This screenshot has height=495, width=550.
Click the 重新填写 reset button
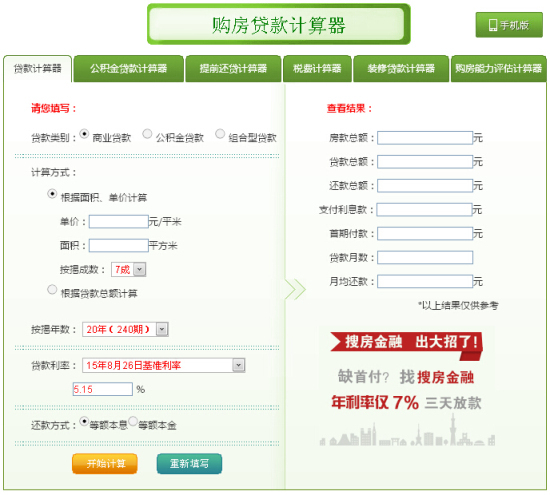tap(189, 464)
